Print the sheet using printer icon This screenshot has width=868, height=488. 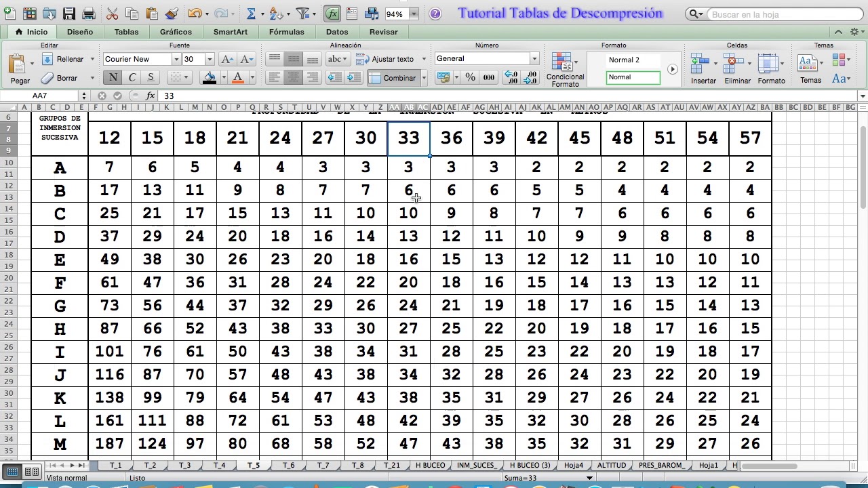click(x=89, y=14)
